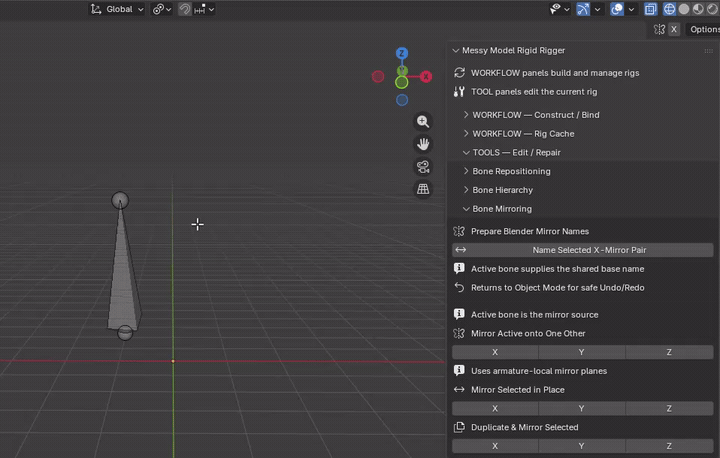Click the zoom magnifier viewport icon
This screenshot has height=458, width=720.
point(423,122)
